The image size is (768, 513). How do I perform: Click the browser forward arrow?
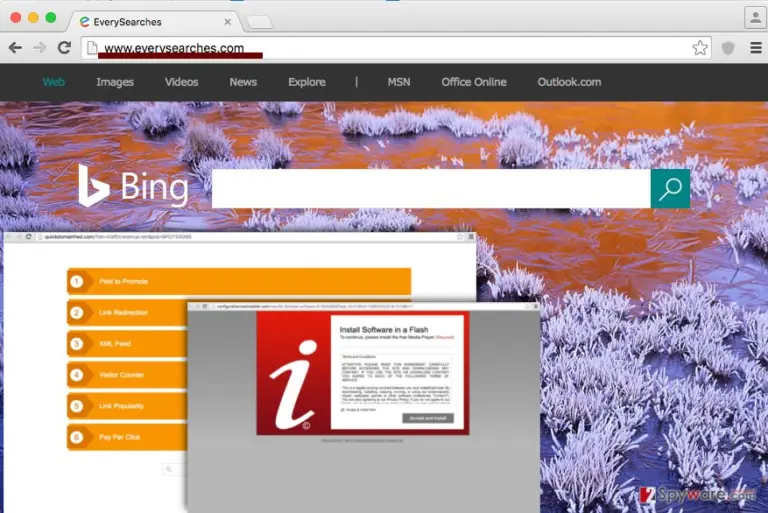(x=40, y=48)
